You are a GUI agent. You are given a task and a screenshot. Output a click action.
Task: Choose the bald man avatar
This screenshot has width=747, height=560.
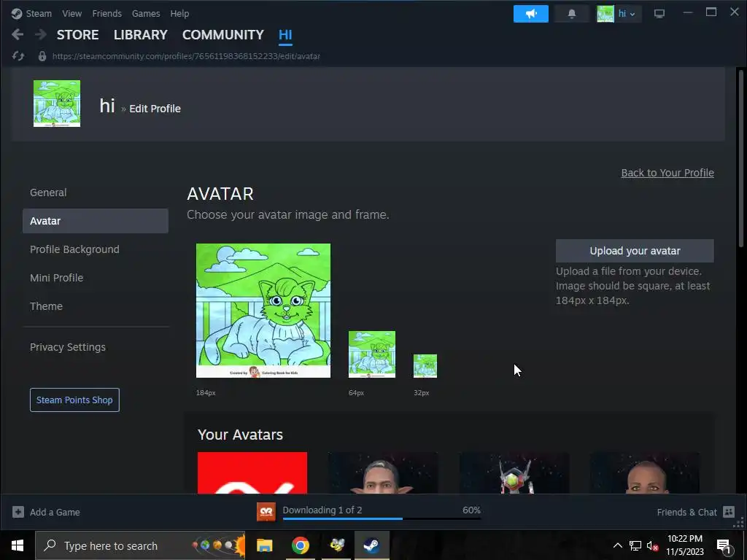pos(645,472)
